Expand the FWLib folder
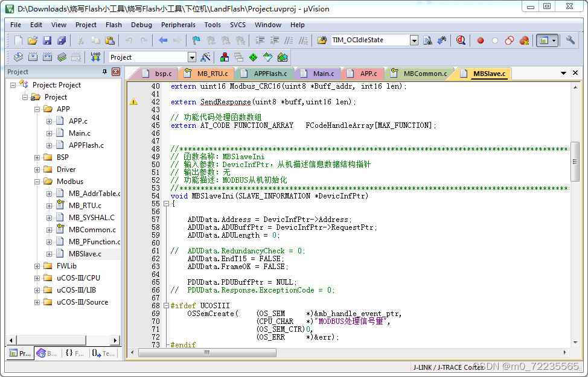The width and height of the screenshot is (588, 377). click(x=37, y=266)
